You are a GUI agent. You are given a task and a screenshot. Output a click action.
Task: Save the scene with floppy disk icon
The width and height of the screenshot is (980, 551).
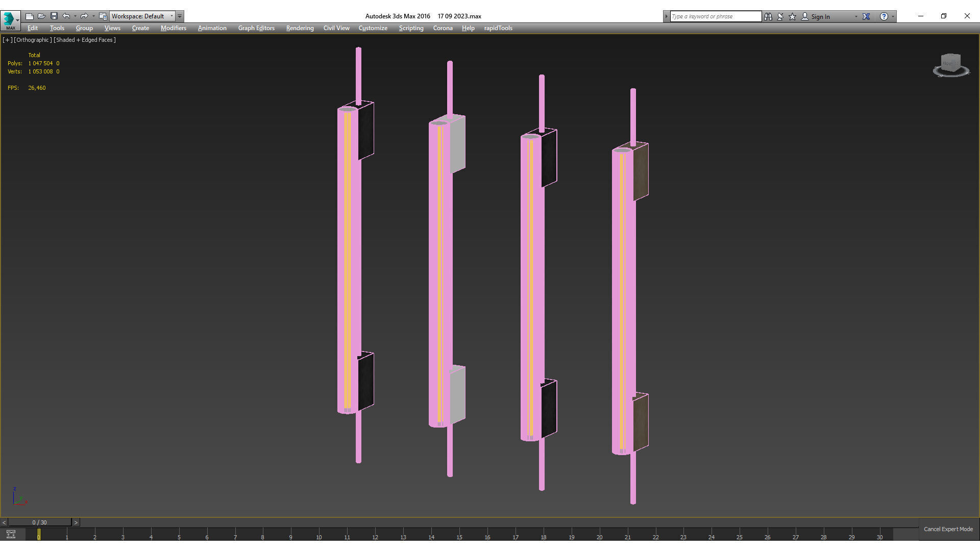pos(54,16)
